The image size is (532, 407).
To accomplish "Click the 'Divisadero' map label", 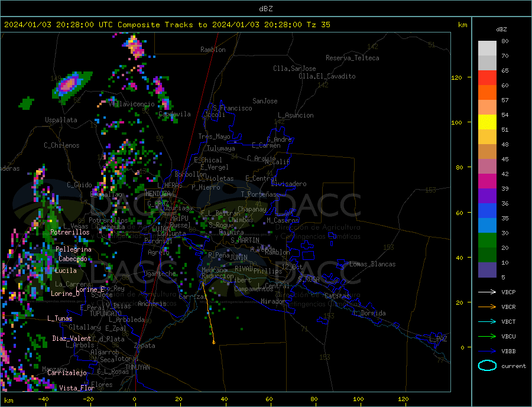I will click(288, 184).
